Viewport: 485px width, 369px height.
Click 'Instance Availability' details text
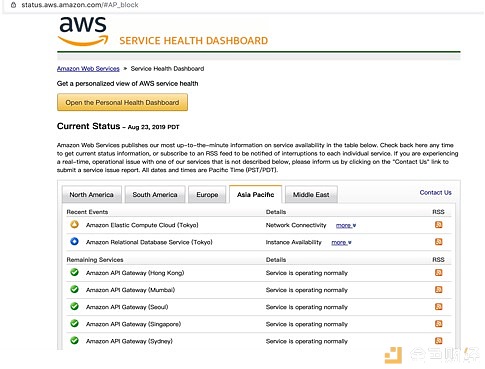[294, 242]
